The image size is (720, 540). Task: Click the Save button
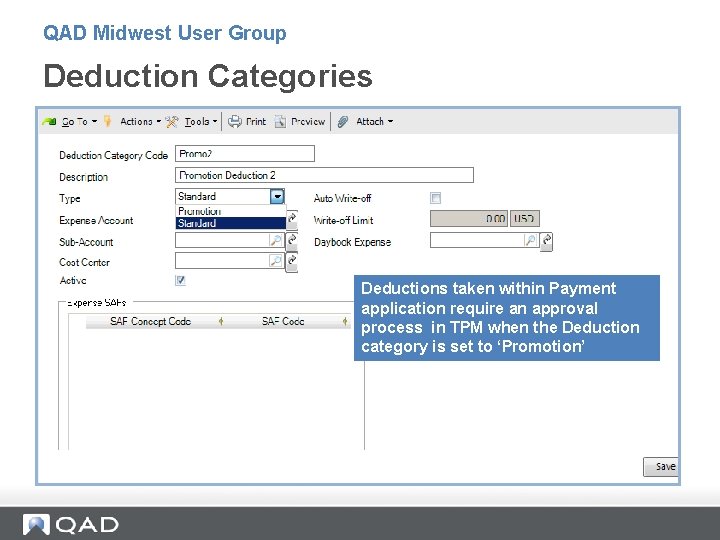(661, 467)
